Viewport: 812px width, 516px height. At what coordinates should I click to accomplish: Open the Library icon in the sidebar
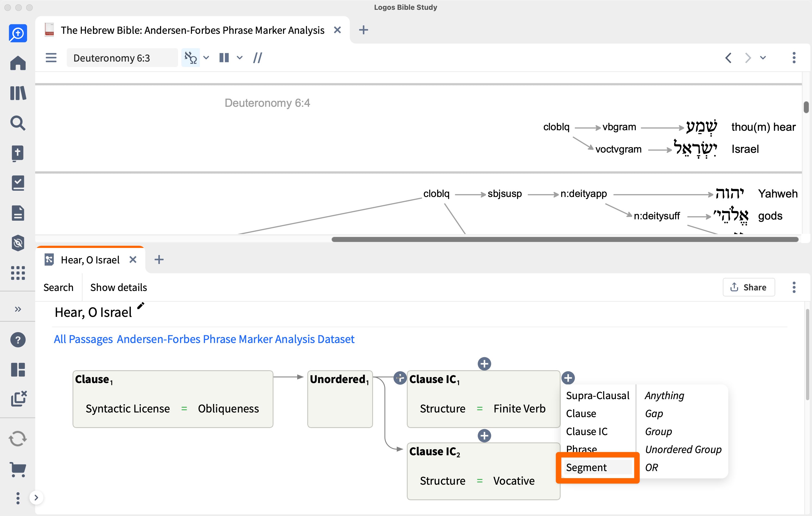18,93
